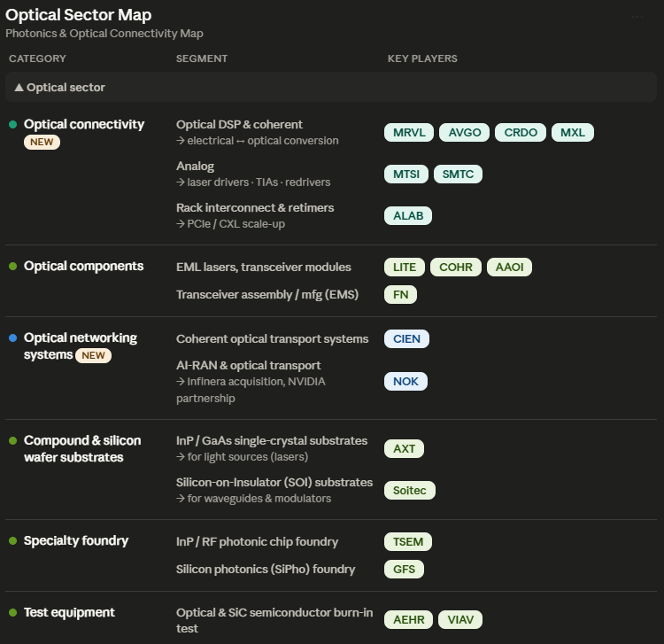The height and width of the screenshot is (644, 664).
Task: Click the TSEM ticker chip
Action: [x=408, y=542]
